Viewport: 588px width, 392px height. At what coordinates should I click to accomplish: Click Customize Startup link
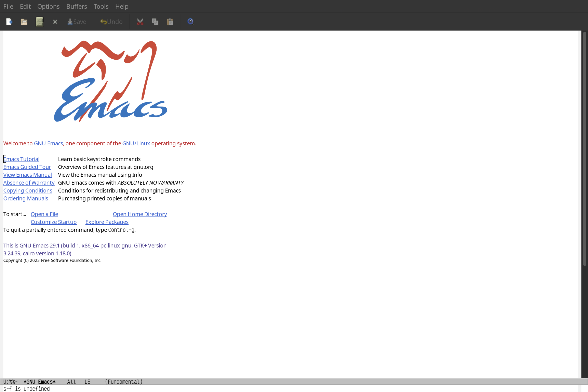pos(53,222)
